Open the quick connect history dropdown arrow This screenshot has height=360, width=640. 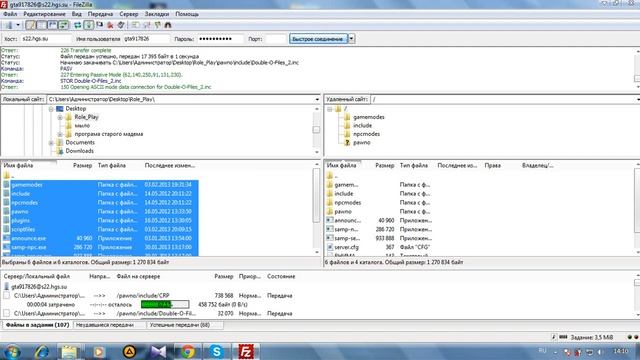coord(351,39)
